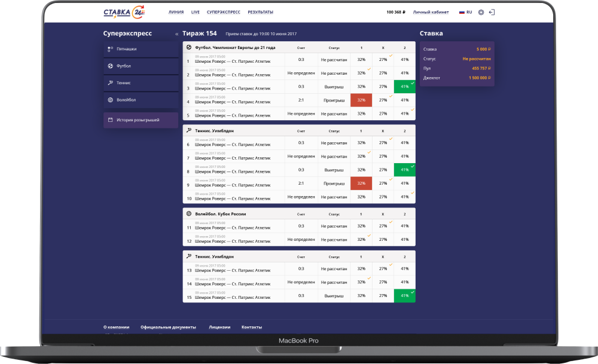Open the RU language dropdown
The height and width of the screenshot is (364, 598).
point(465,12)
